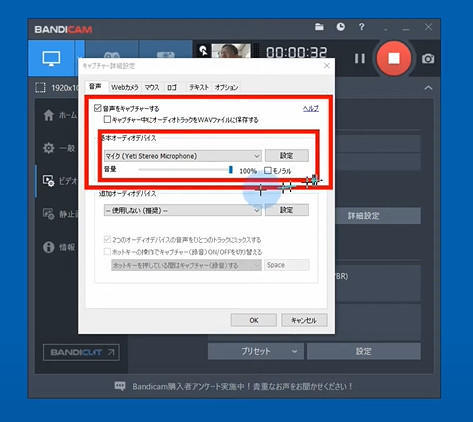Viewport: 473px width, 422px height.
Task: Click the 00:00:32 recording timer
Action: pos(296,52)
